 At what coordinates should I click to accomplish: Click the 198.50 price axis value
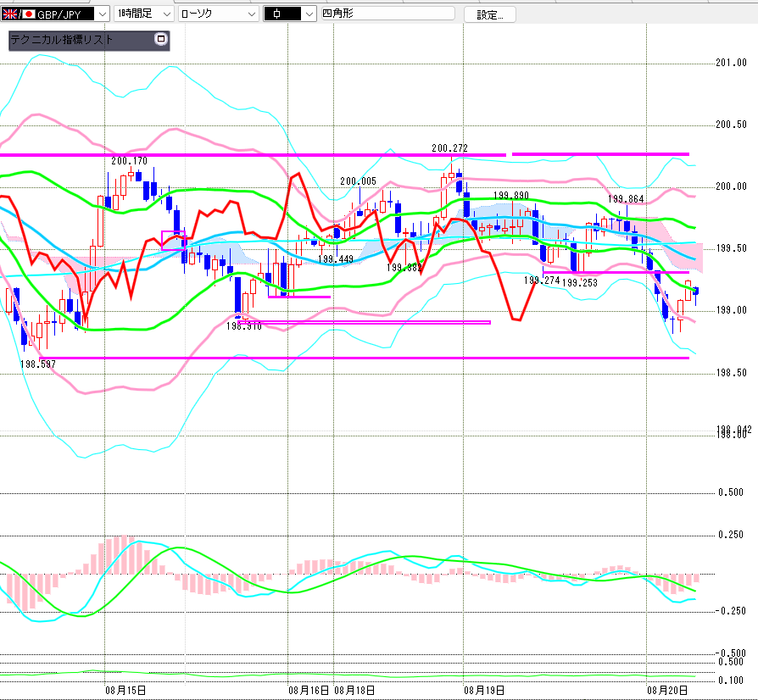pyautogui.click(x=731, y=373)
